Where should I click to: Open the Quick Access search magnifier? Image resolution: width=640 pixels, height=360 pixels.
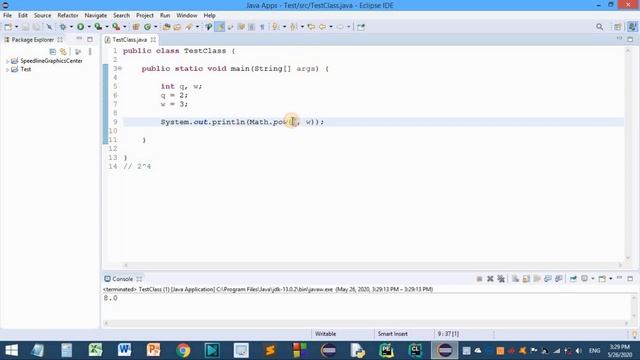click(600, 27)
